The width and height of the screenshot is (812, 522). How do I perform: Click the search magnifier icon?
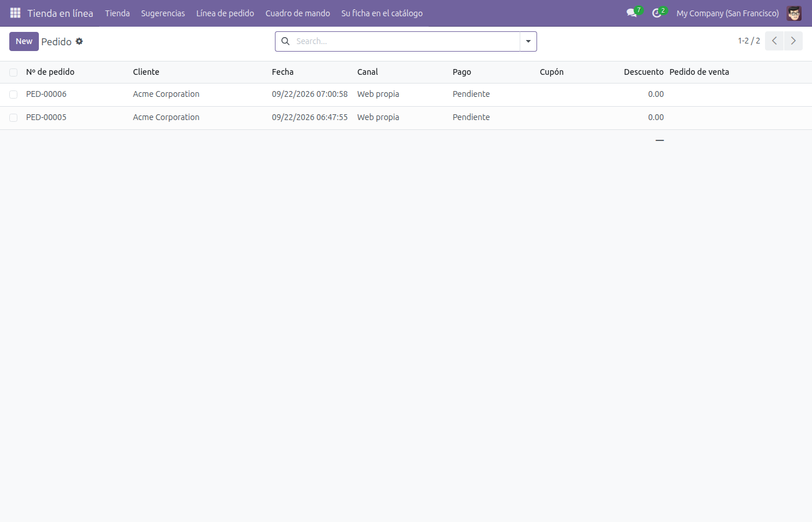tap(285, 41)
